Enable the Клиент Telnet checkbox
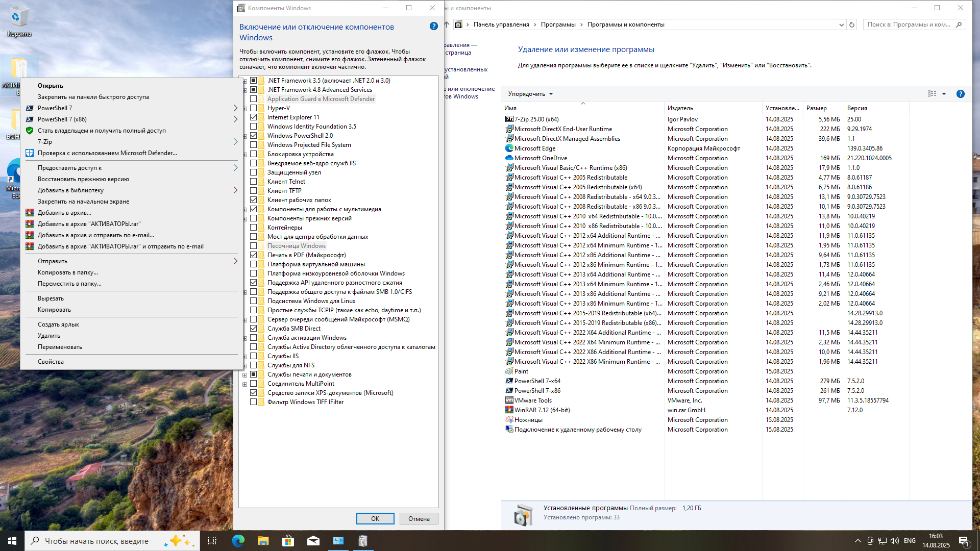Image resolution: width=980 pixels, height=551 pixels. coord(254,182)
